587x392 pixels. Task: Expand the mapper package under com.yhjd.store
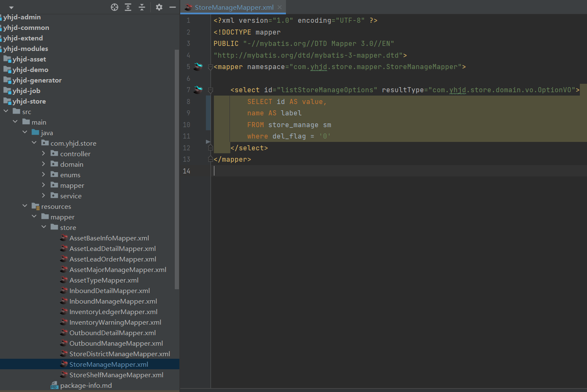point(43,185)
